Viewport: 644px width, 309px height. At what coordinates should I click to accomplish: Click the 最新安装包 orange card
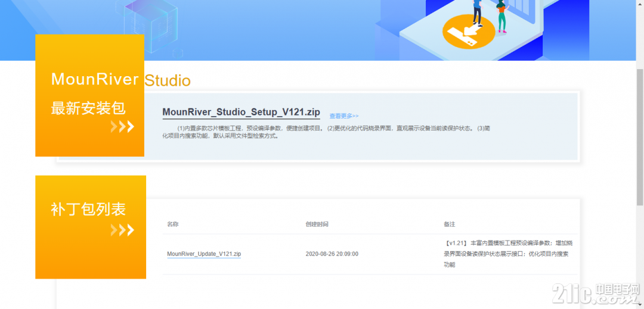pyautogui.click(x=89, y=95)
